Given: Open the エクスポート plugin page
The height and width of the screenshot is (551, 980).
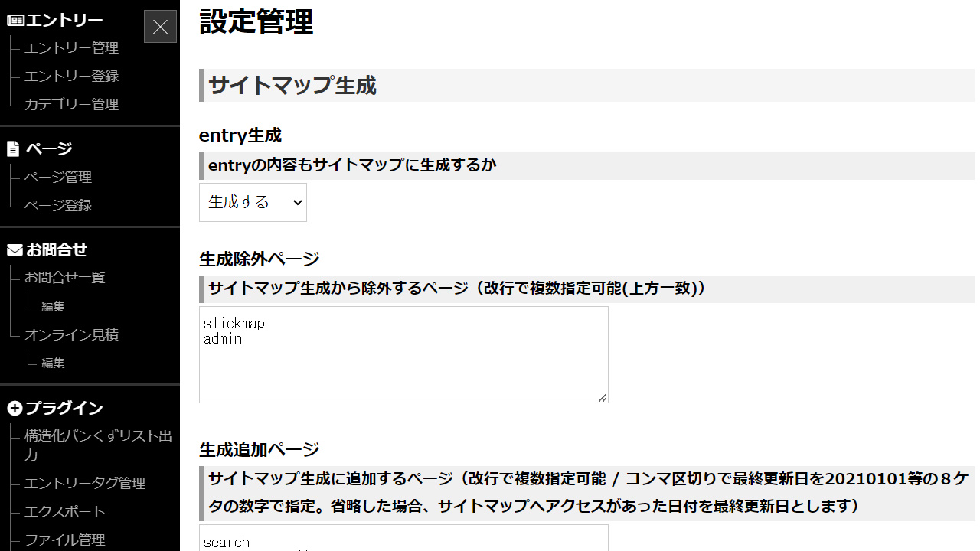Looking at the screenshot, I should [64, 511].
